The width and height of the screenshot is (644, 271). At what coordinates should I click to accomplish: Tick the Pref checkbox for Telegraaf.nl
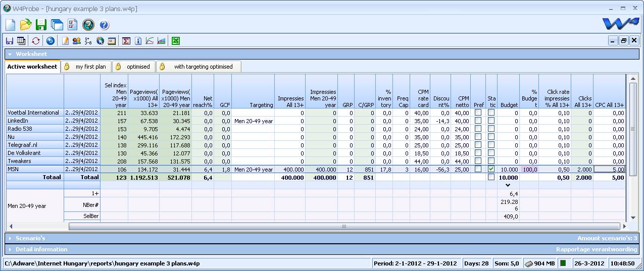(478, 145)
